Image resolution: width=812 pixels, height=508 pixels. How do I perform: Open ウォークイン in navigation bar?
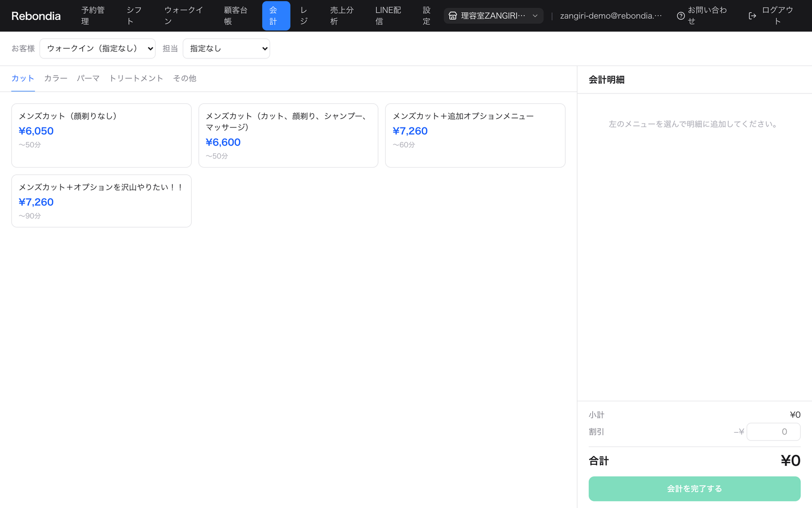tap(184, 16)
